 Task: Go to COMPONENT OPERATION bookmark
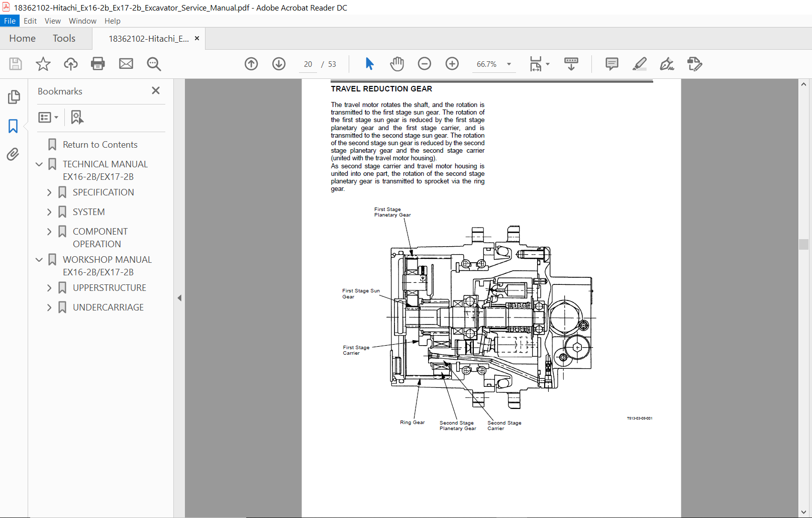[x=100, y=238]
